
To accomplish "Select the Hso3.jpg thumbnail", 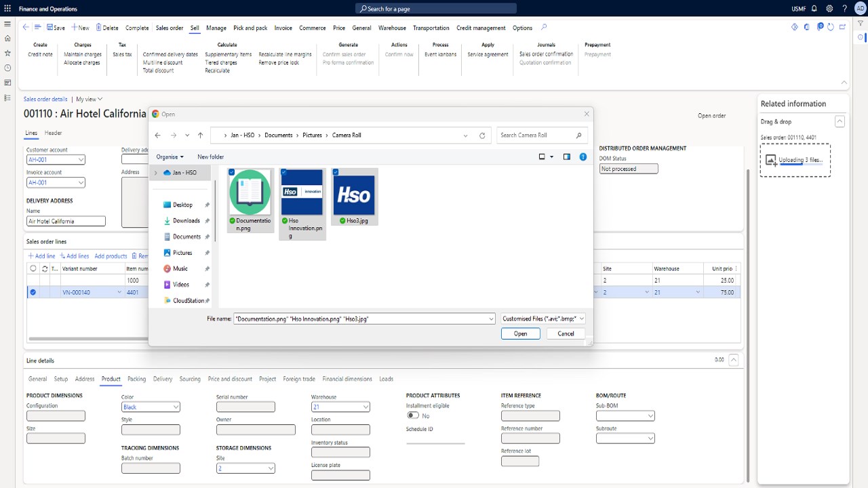I will (x=355, y=196).
